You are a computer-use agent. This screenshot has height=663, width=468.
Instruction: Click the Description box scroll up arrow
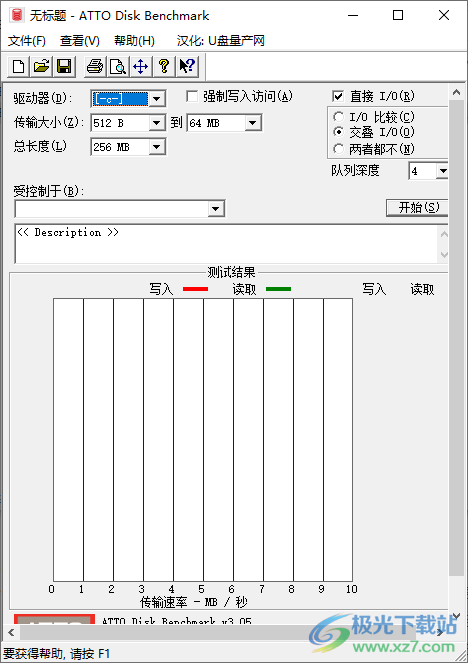[444, 234]
